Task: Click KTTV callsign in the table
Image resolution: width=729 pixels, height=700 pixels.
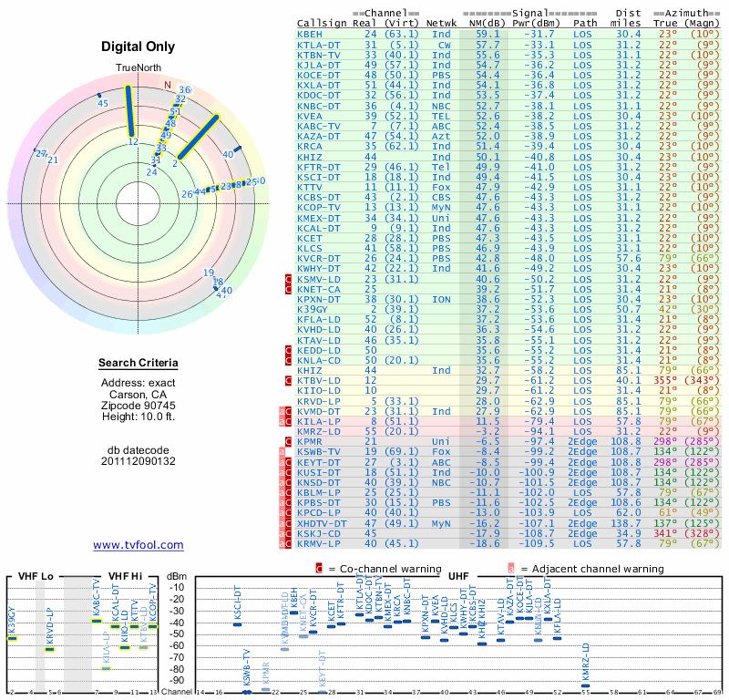Action: [310, 187]
